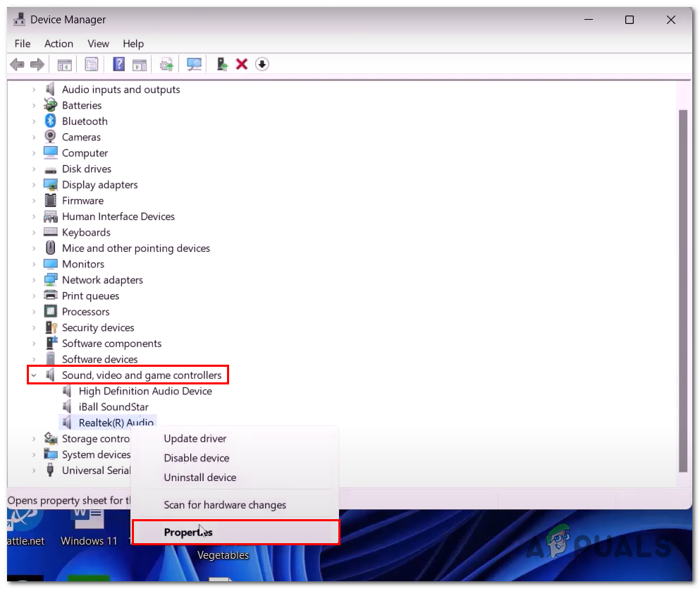The image size is (700, 589).
Task: Click the Disable device down-arrow toolbar icon
Action: [262, 64]
